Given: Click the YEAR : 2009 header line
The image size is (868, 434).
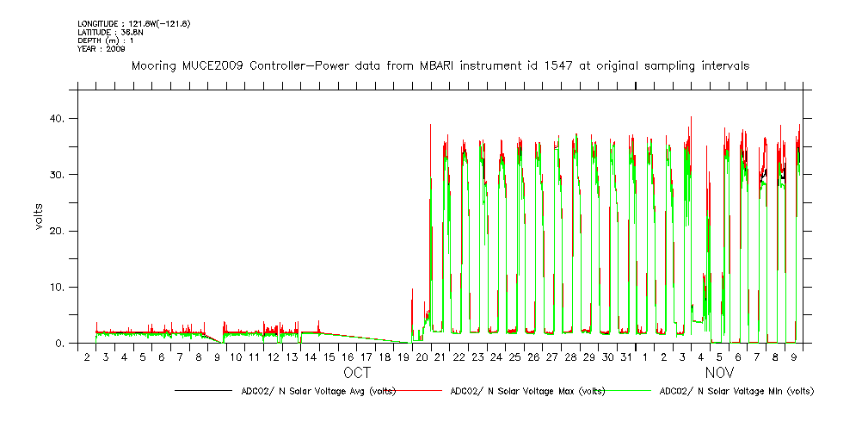Looking at the screenshot, I should [x=102, y=49].
